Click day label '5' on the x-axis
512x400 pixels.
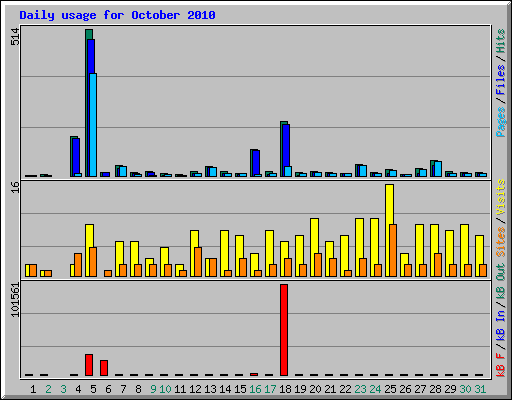93,389
